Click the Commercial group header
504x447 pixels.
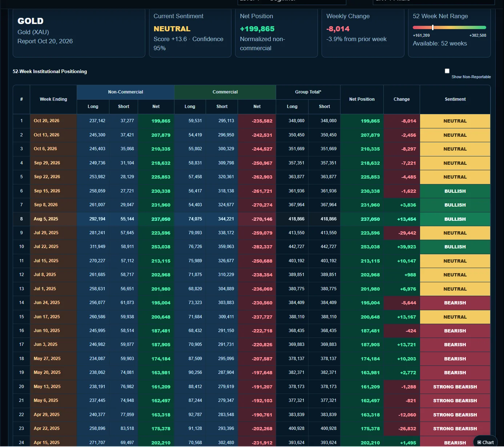[225, 92]
